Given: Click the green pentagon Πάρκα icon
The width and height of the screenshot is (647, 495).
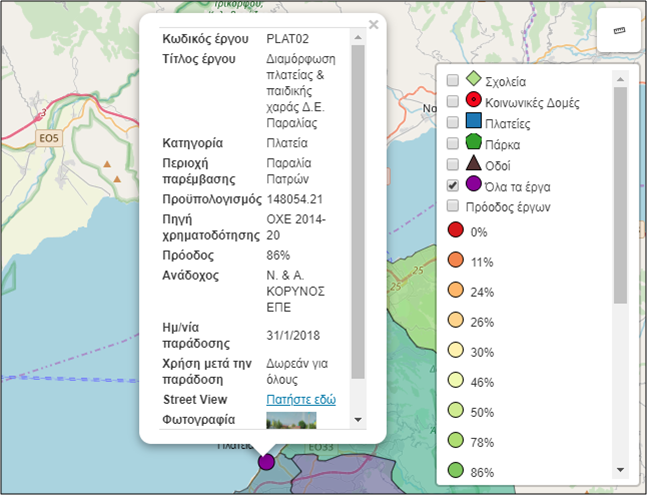Looking at the screenshot, I should [474, 144].
